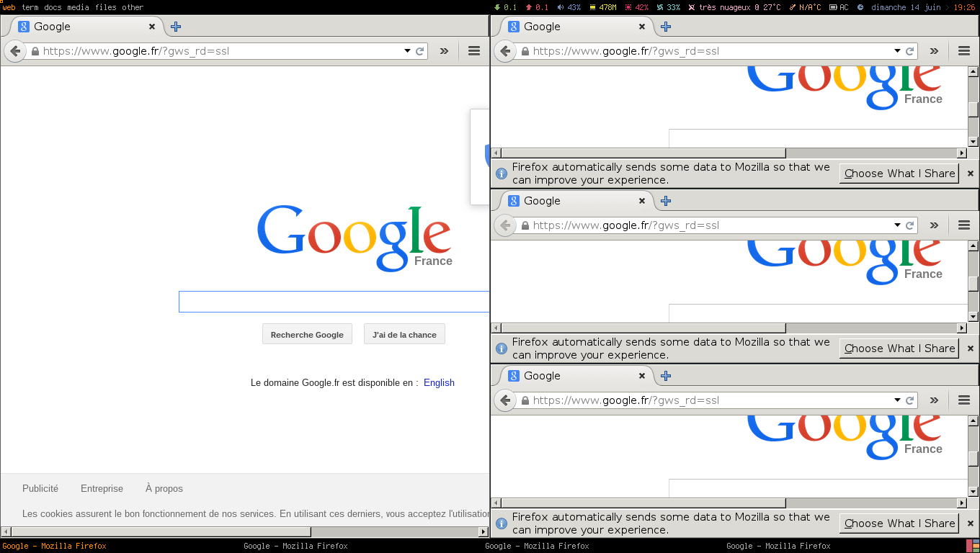Show more toolbar tools chevron in the left window
980x553 pixels.
pyautogui.click(x=444, y=51)
